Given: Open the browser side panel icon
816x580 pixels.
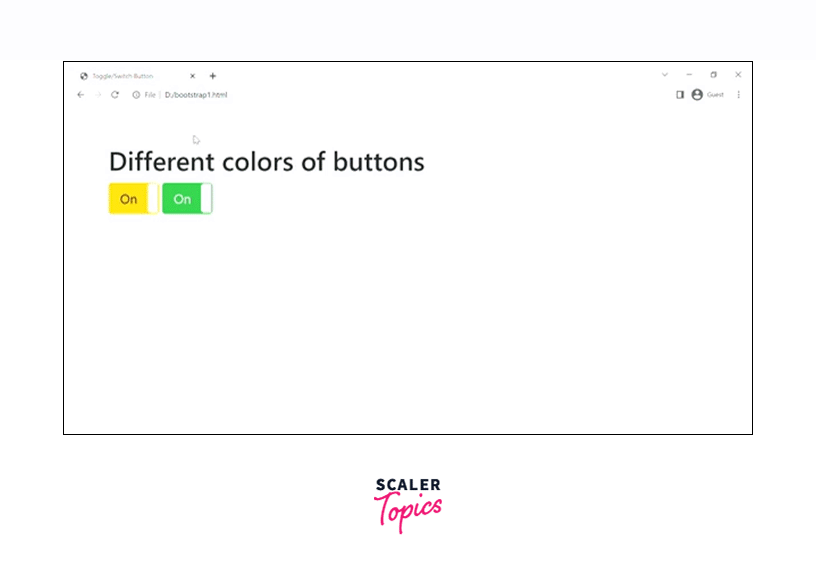Looking at the screenshot, I should coord(680,95).
